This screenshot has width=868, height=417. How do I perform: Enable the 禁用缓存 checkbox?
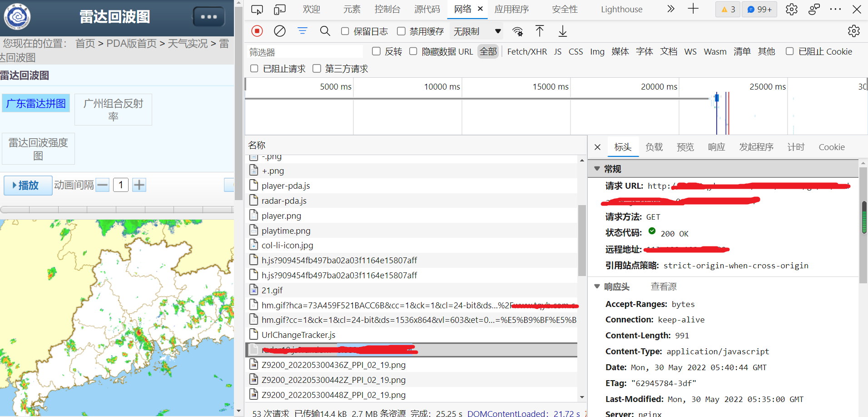click(x=401, y=31)
